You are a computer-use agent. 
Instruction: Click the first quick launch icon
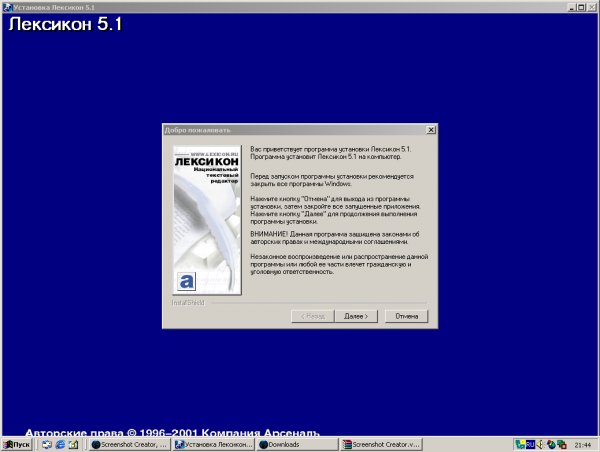click(x=46, y=444)
